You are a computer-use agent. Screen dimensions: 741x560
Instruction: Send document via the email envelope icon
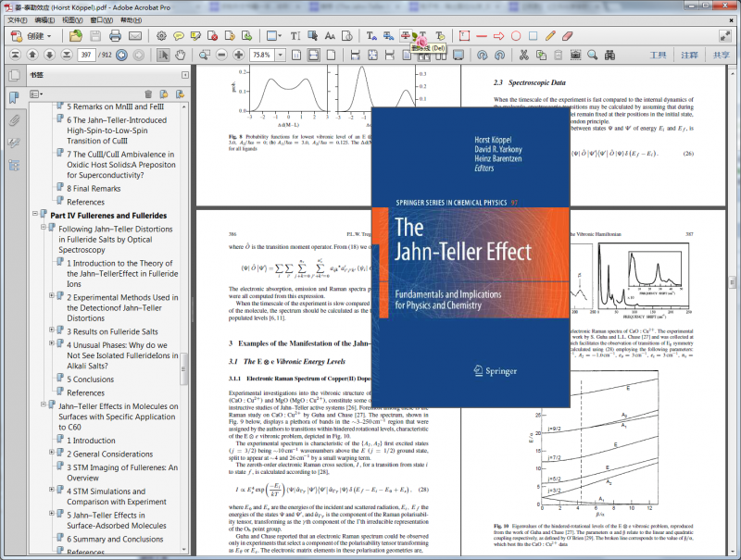[x=135, y=36]
